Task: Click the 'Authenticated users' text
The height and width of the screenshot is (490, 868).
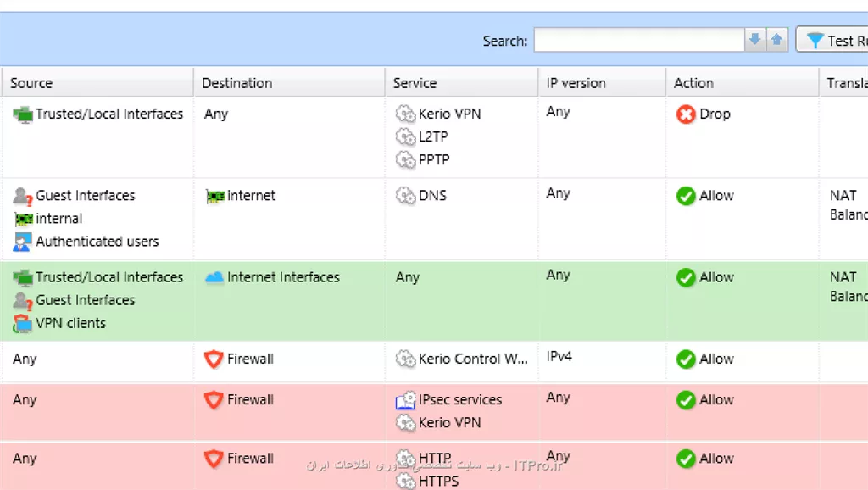Action: (x=97, y=242)
